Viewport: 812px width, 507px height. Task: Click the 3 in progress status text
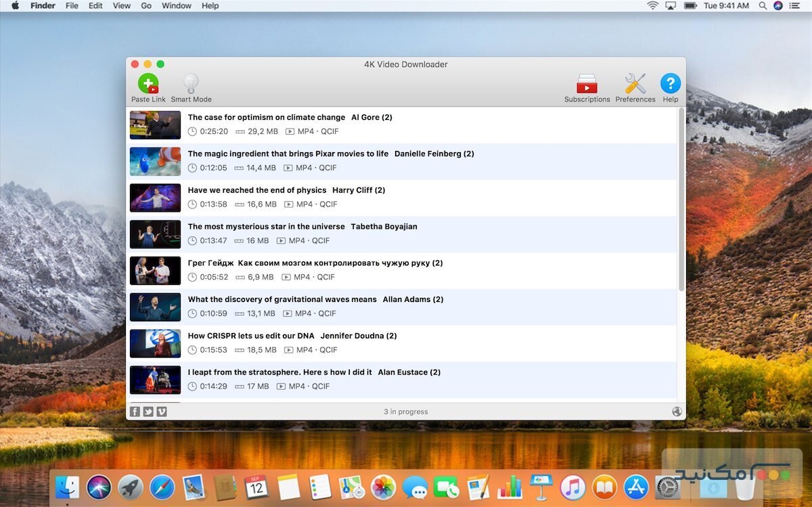pyautogui.click(x=406, y=411)
